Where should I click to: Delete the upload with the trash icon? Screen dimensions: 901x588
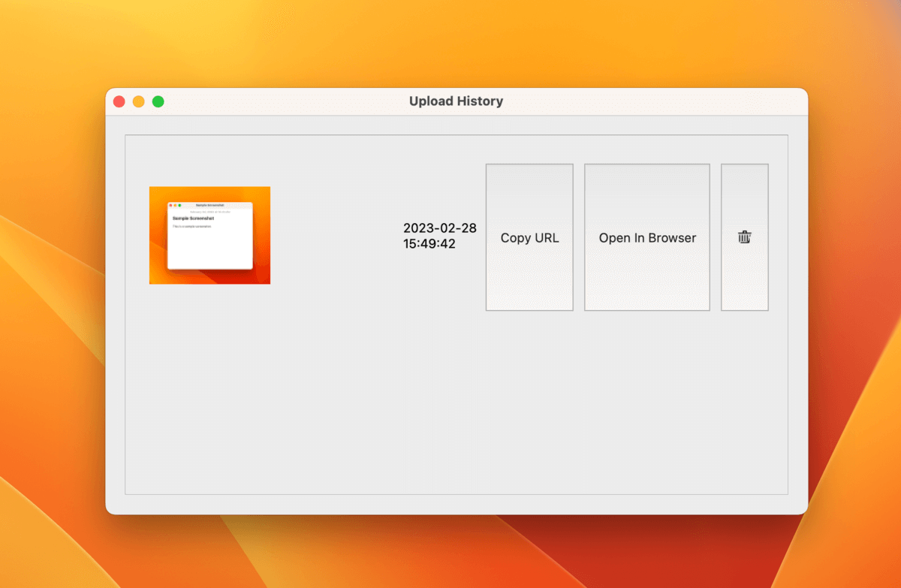coord(744,237)
